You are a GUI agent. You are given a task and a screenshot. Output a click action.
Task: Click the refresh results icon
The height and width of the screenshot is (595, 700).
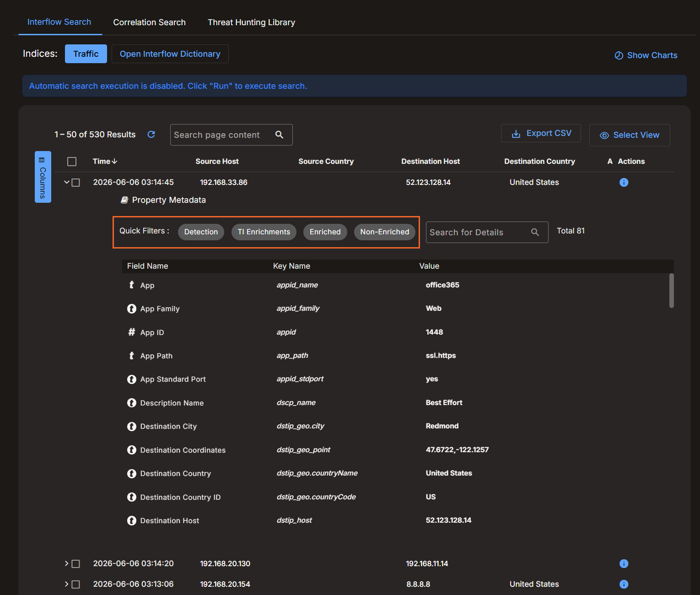coord(151,135)
